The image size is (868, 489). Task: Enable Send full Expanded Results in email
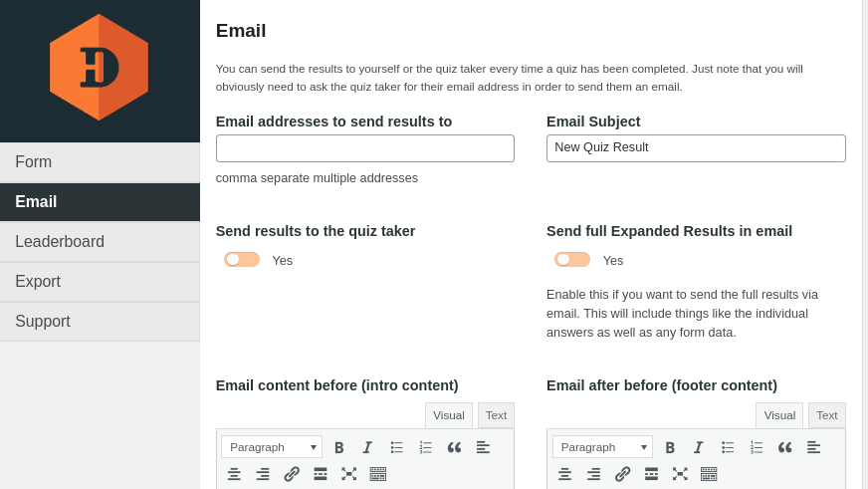tap(572, 260)
